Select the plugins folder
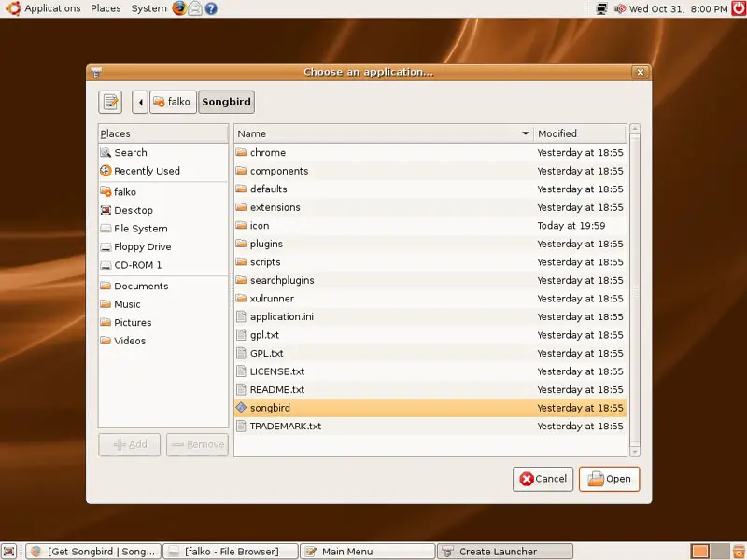This screenshot has width=747, height=560. point(430,244)
